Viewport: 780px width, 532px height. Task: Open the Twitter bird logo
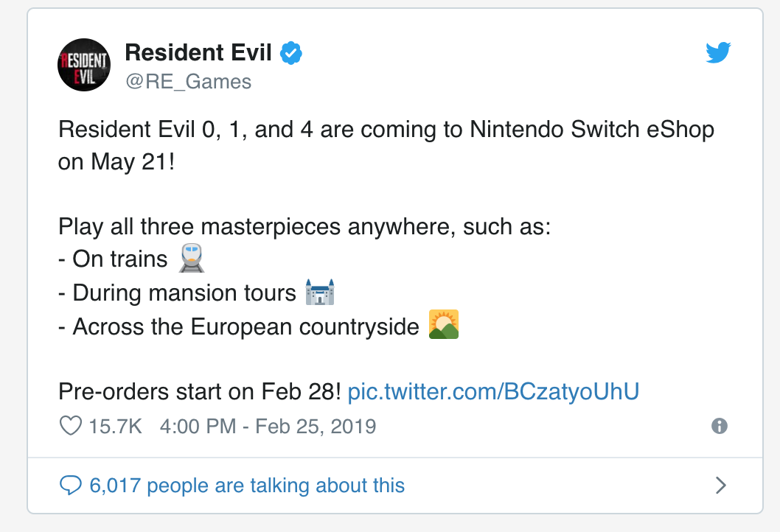click(x=717, y=53)
